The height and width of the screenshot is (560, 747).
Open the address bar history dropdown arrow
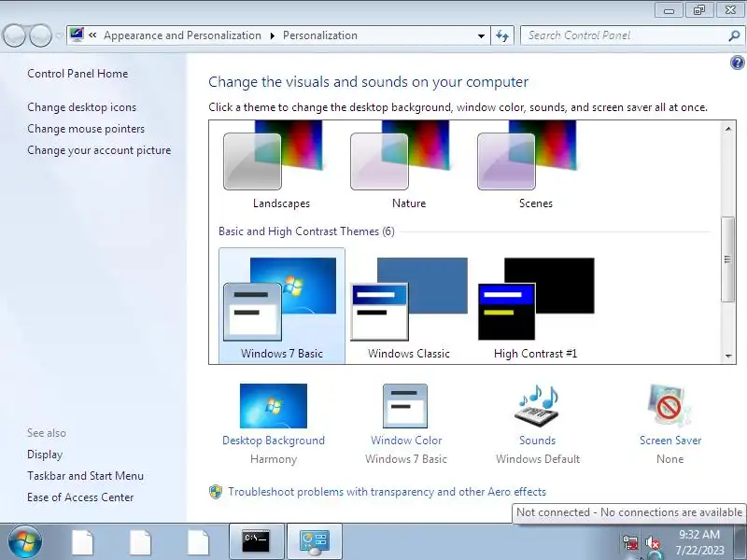click(481, 35)
